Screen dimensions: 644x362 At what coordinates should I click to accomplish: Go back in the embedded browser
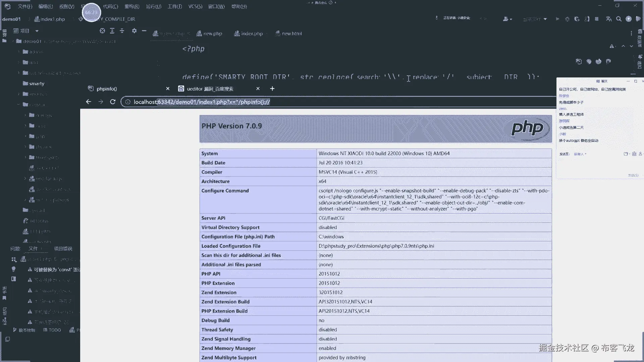click(89, 102)
